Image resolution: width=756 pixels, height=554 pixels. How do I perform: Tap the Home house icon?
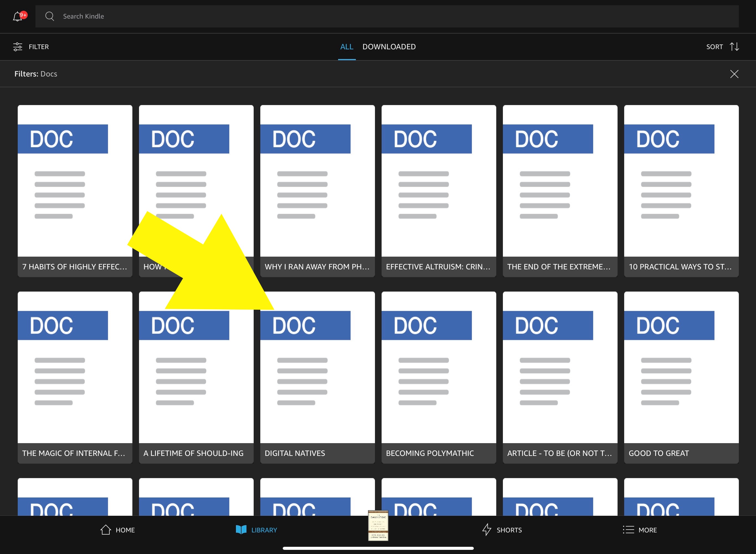coord(106,530)
